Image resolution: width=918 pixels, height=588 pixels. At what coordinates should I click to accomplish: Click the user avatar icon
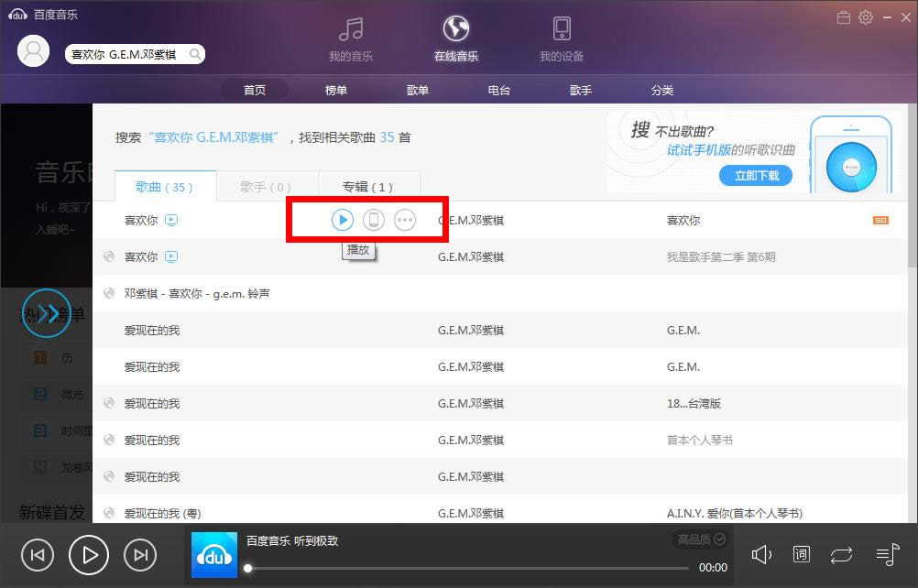33,51
